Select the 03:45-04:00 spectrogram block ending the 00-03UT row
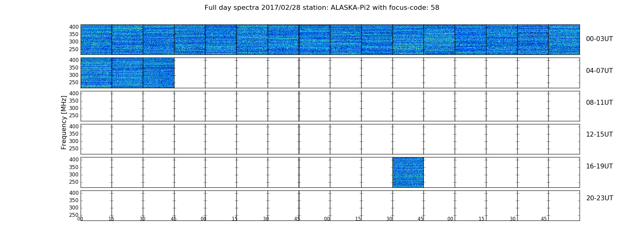644x245 pixels. [x=564, y=40]
